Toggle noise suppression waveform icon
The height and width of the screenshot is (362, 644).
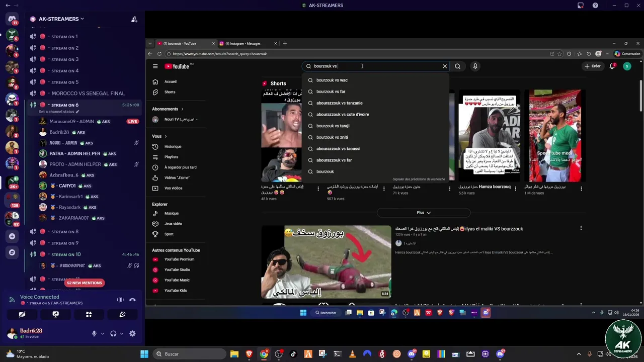[x=120, y=300]
